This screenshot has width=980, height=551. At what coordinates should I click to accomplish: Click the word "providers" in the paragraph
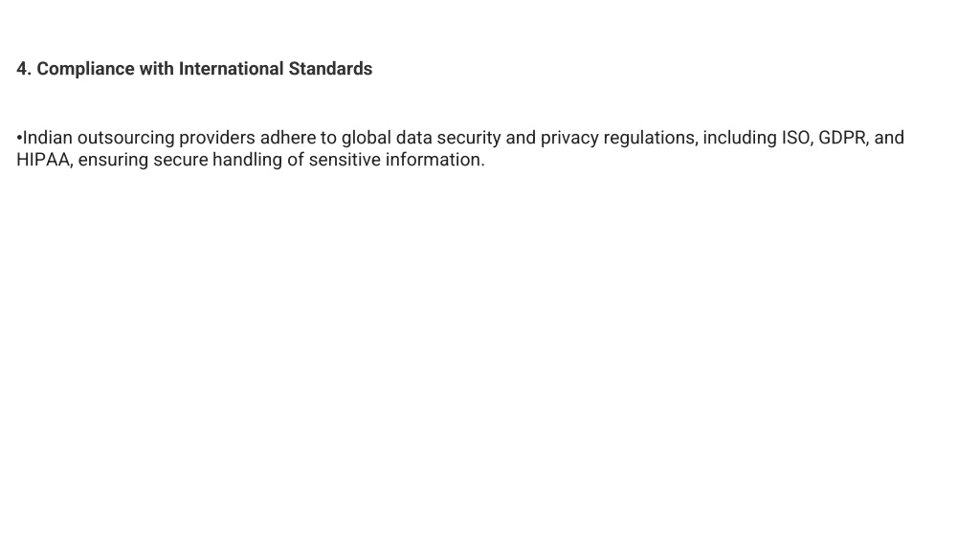(x=217, y=138)
